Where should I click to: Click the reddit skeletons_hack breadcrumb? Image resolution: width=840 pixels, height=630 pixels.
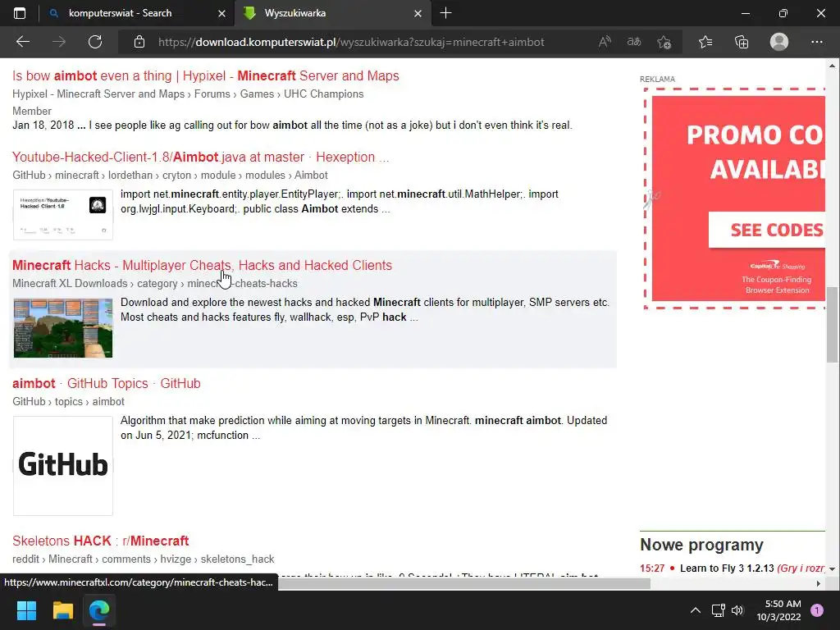tap(144, 559)
